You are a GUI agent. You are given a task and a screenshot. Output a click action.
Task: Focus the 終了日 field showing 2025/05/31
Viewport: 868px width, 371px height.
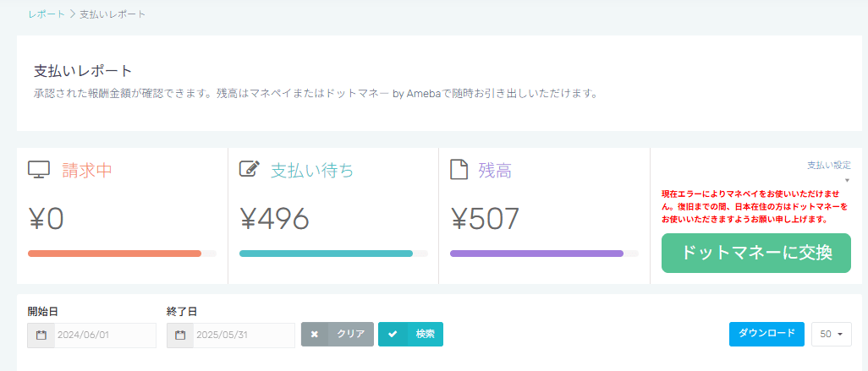[244, 335]
